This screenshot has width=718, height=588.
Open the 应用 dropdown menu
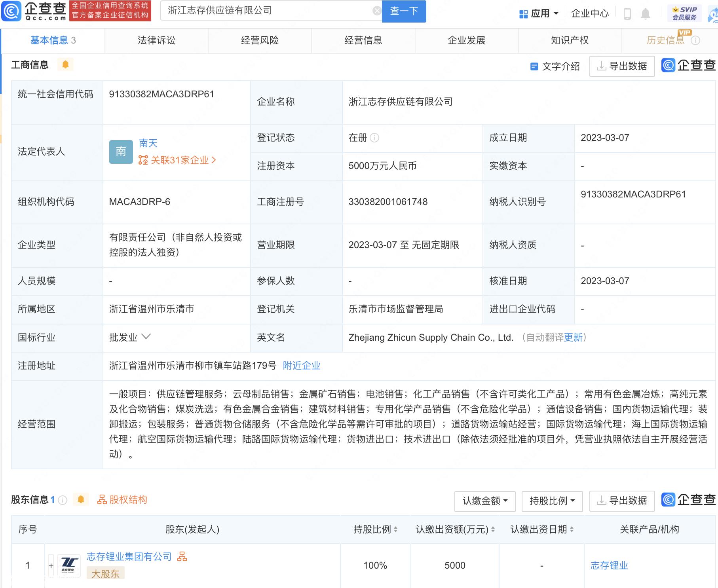[539, 14]
